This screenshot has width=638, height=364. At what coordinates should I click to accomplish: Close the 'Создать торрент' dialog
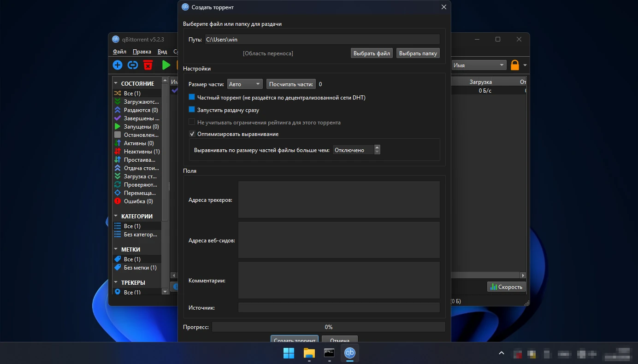pyautogui.click(x=444, y=7)
